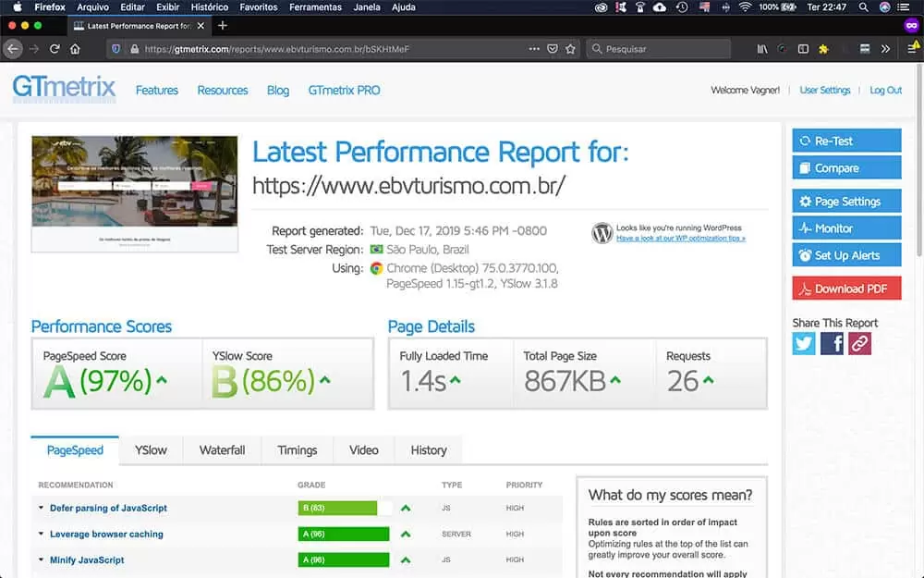This screenshot has height=578, width=924.
Task: Open the Library bookshelf icon
Action: 762,49
